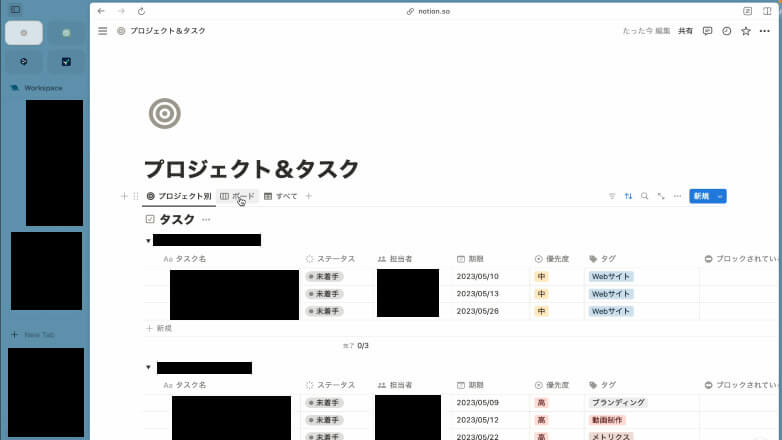Image resolution: width=782 pixels, height=440 pixels.
Task: Star this page as a favorite
Action: [746, 31]
